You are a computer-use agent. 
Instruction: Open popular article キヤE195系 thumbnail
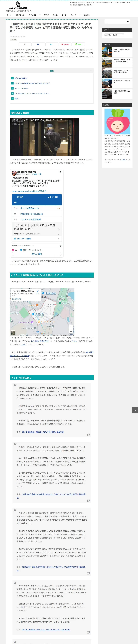107,63
